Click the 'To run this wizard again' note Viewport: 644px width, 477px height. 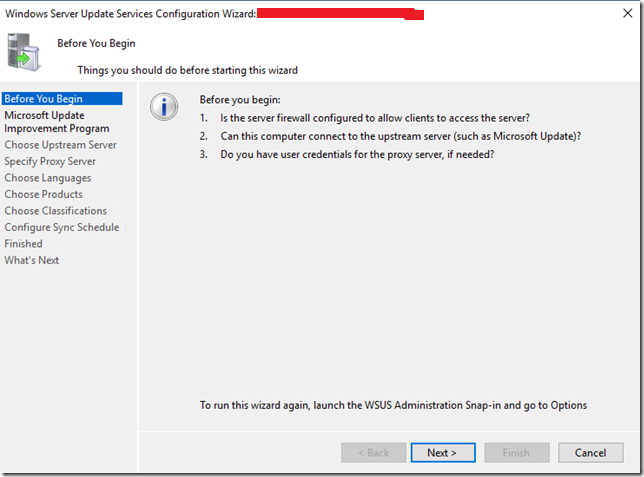(393, 405)
